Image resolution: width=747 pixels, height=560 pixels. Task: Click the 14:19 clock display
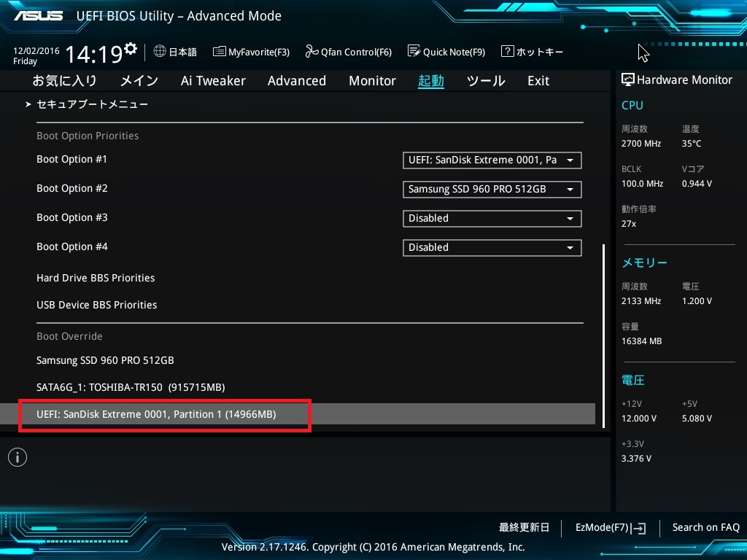click(94, 54)
